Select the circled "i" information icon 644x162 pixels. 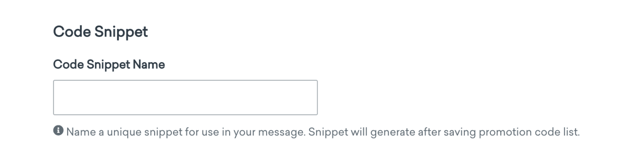click(x=58, y=130)
